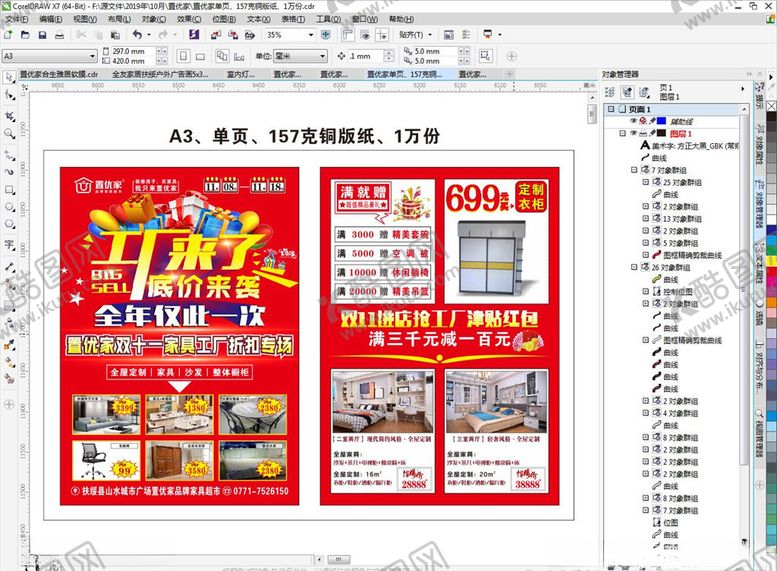Toggle editable pencil of 辅助线 layer

pyautogui.click(x=653, y=121)
